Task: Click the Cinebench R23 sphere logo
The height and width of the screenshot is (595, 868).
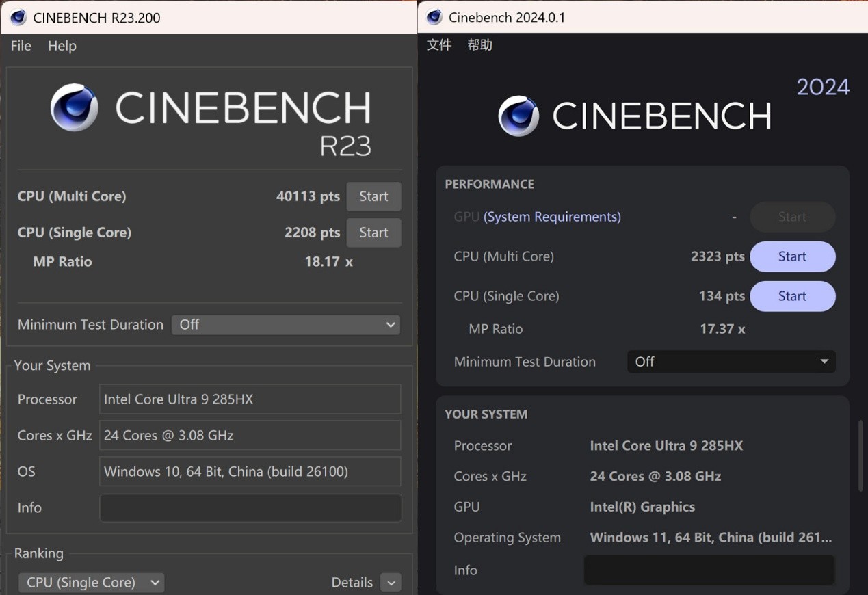Action: [x=75, y=107]
